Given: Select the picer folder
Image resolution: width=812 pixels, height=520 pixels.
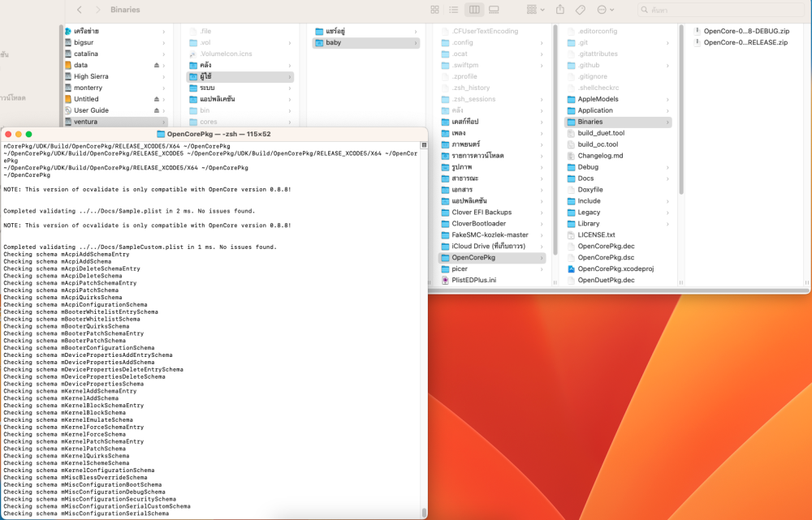Looking at the screenshot, I should (x=492, y=269).
